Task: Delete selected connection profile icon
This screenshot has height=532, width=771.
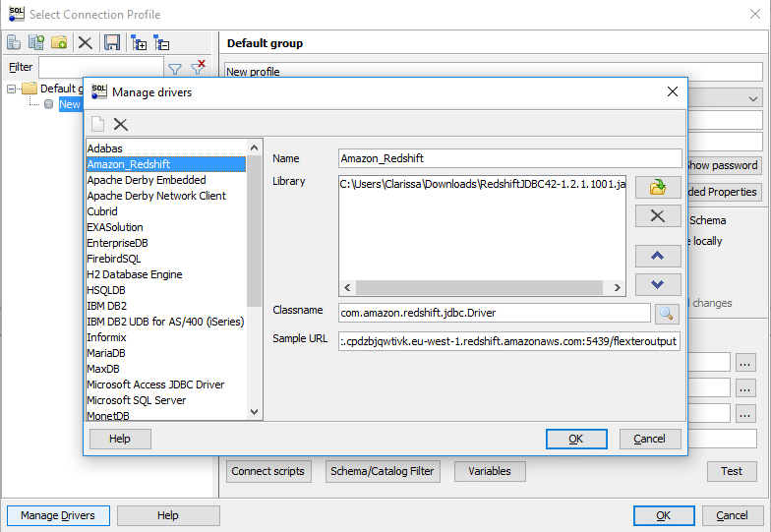Action: (x=85, y=43)
